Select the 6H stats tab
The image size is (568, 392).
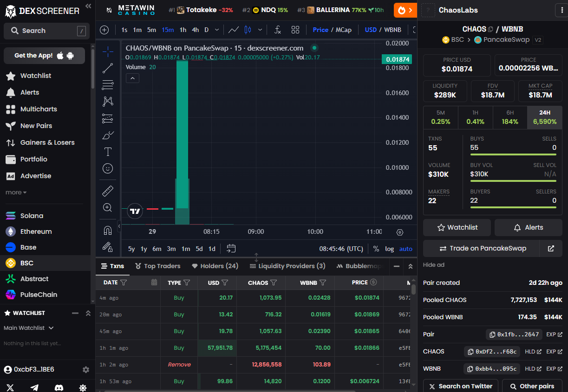coord(510,117)
